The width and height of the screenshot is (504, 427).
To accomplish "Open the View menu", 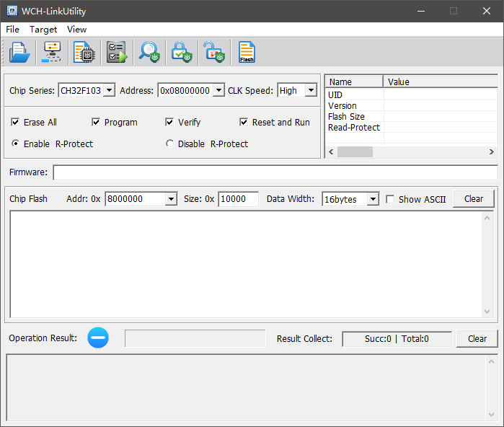I will (x=76, y=30).
